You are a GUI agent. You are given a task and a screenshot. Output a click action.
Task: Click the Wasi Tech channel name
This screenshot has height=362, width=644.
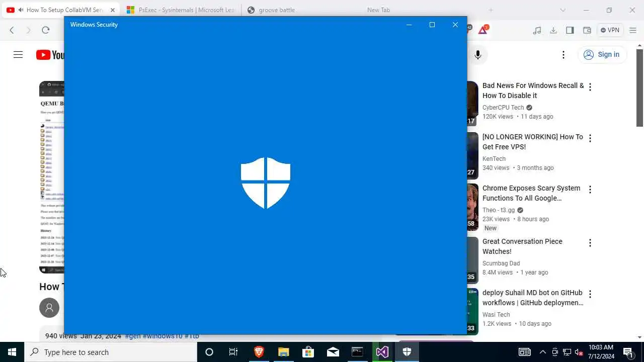(496, 315)
